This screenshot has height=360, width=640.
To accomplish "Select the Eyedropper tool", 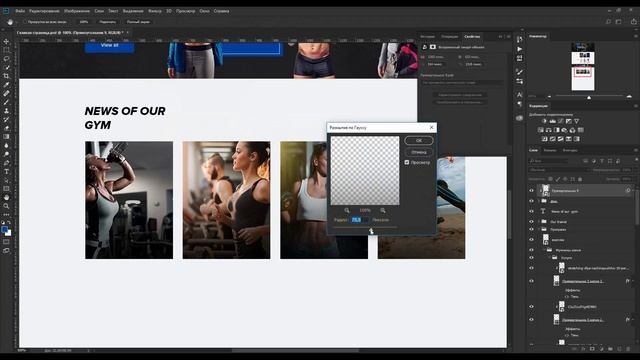I will (x=6, y=84).
